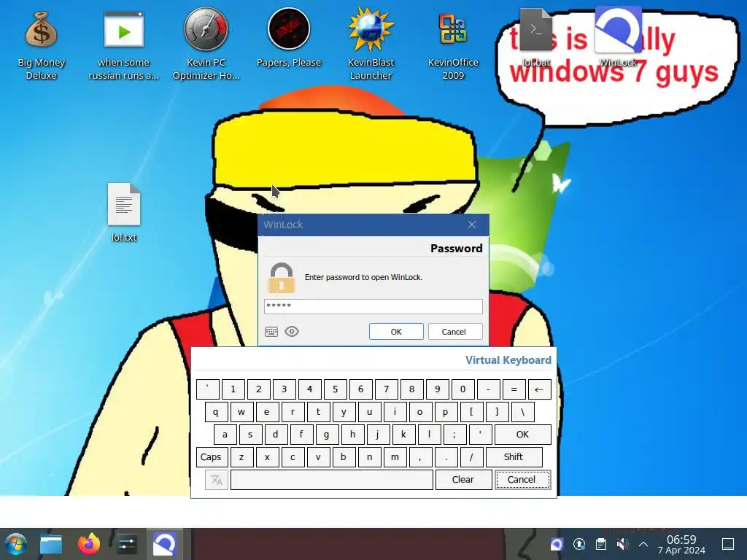
Task: Open the updates tray icon
Action: point(578,544)
